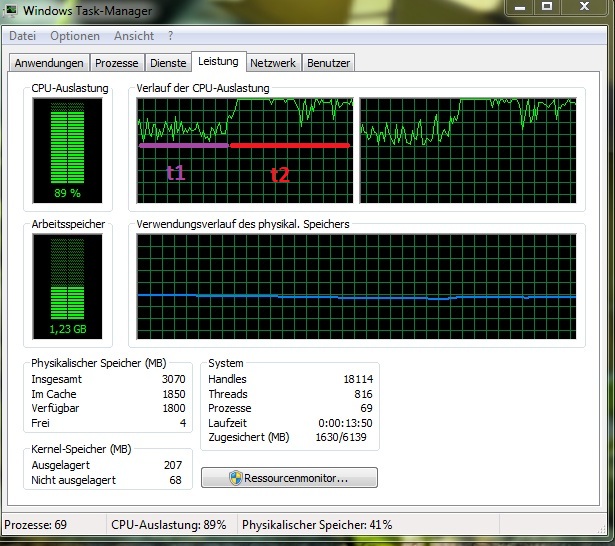Click the CPU-Auslastung 89 % gauge
Image resolution: width=615 pixels, height=546 pixels.
(67, 151)
